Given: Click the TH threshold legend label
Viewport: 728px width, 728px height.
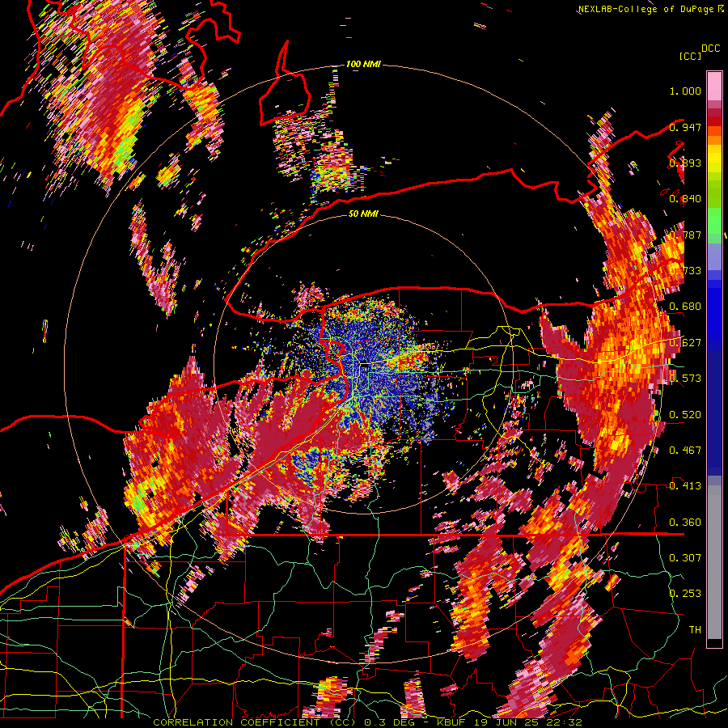Looking at the screenshot, I should pyautogui.click(x=695, y=630).
